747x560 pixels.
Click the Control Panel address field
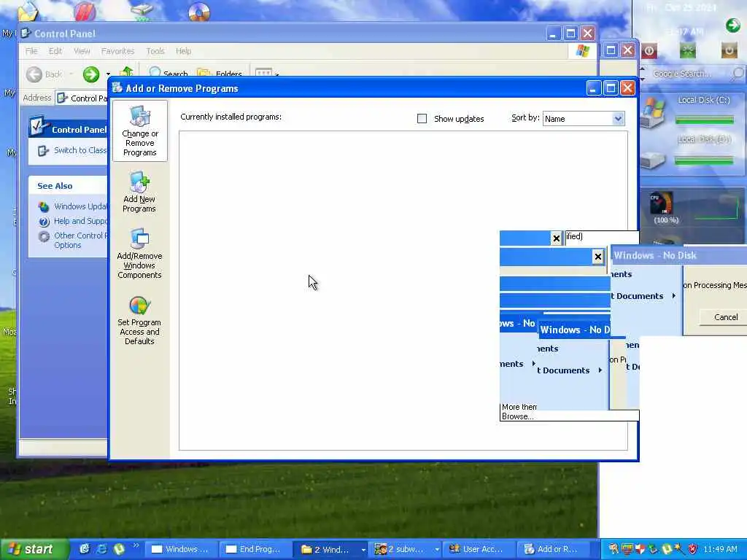82,98
